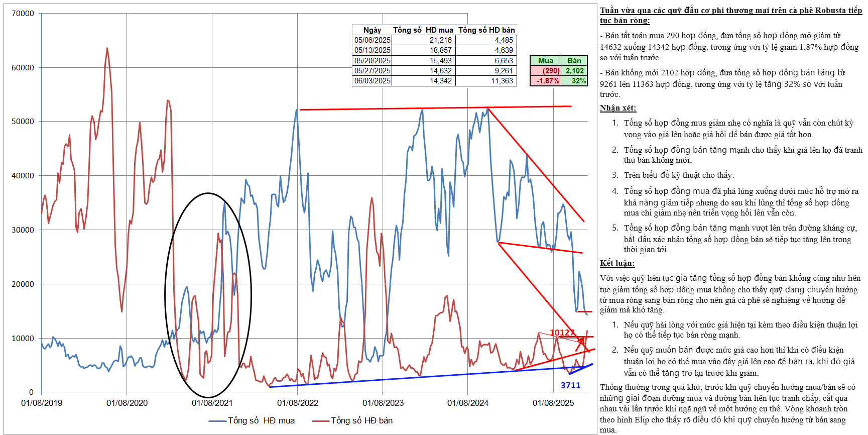This screenshot has height=435, width=868.
Task: Click the blue 3711 annotation label
Action: pyautogui.click(x=570, y=385)
